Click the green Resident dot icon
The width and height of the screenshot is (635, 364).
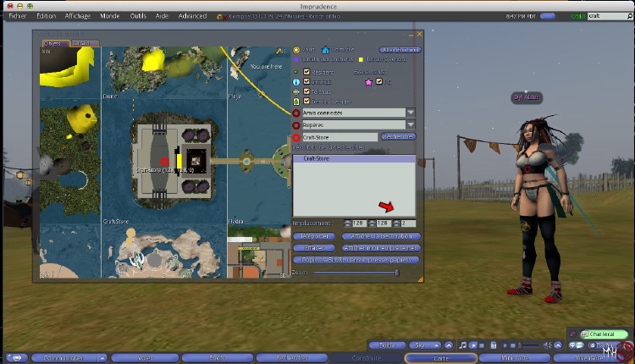pos(296,72)
